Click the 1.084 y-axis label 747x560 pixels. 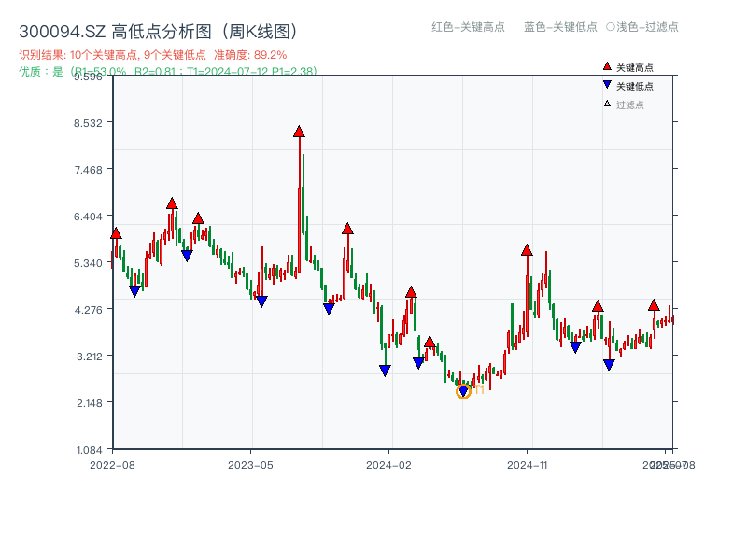click(89, 450)
